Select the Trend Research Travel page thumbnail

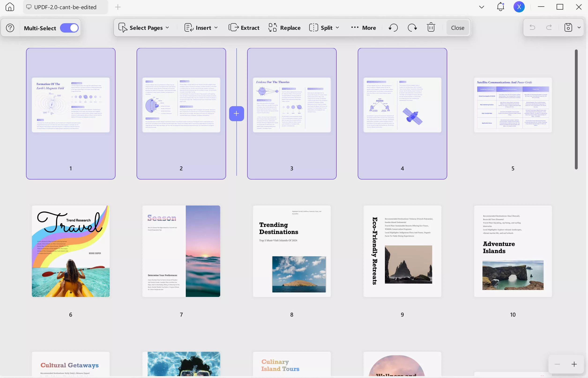(x=71, y=251)
